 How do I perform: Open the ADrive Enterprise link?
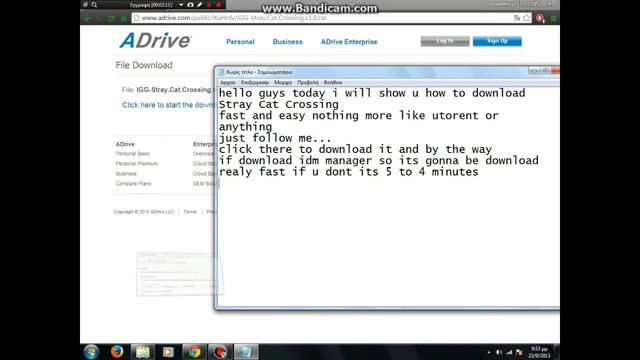point(349,42)
